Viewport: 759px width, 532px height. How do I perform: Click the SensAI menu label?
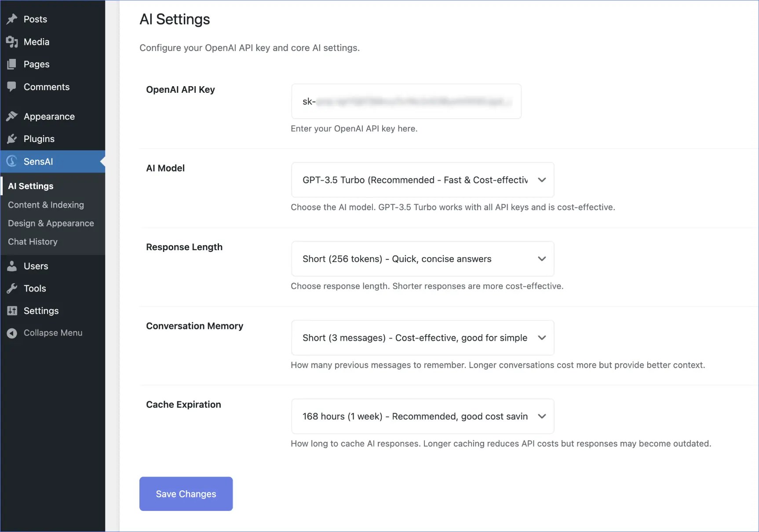(x=38, y=161)
